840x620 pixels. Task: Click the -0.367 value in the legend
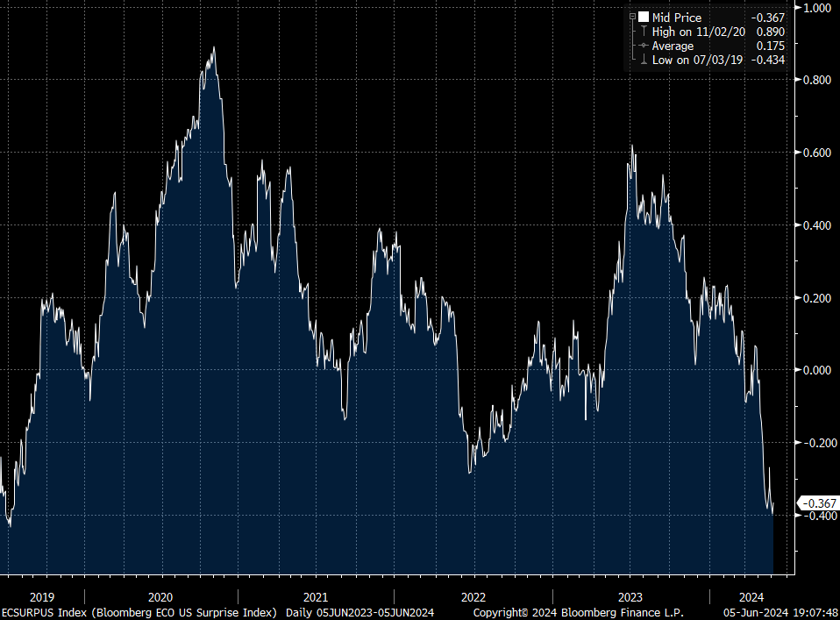[768, 18]
